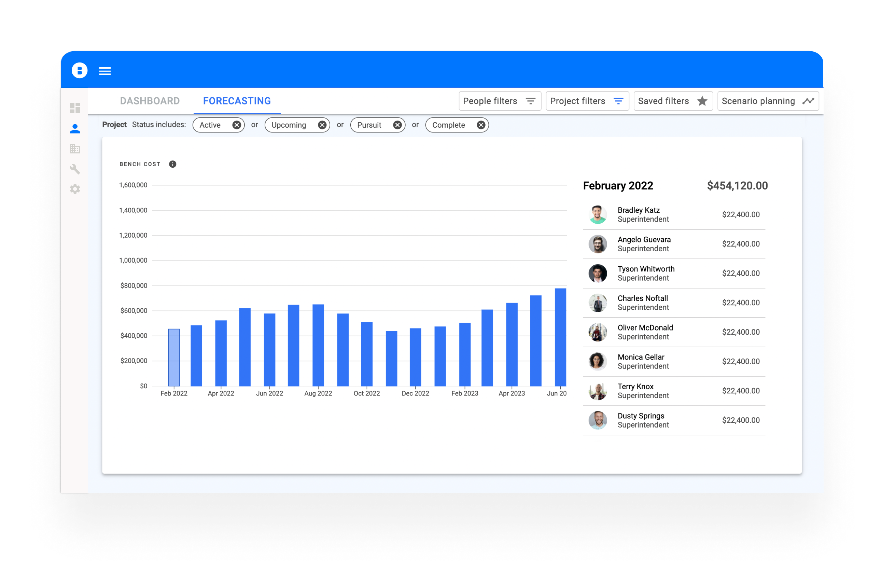Screen dimensions: 896x588
Task: Remove the Active status filter chip
Action: 236,125
